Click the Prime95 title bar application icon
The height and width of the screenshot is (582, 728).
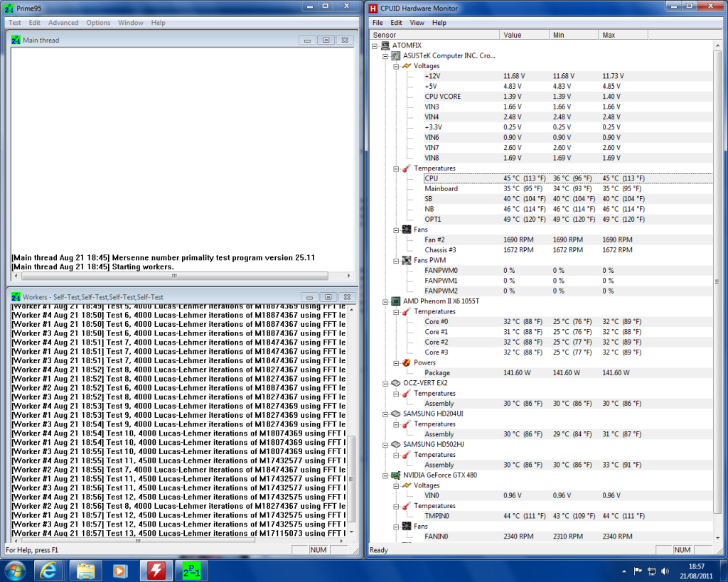pyautogui.click(x=9, y=9)
